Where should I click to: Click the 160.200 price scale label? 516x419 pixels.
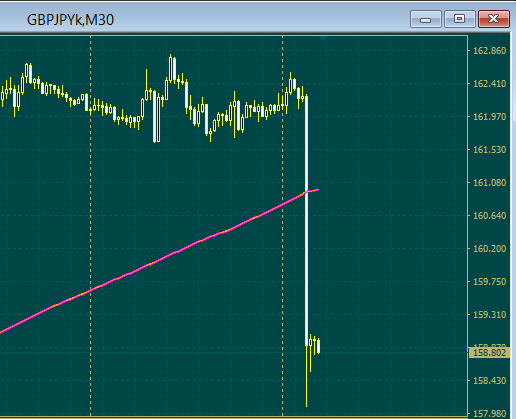point(489,249)
